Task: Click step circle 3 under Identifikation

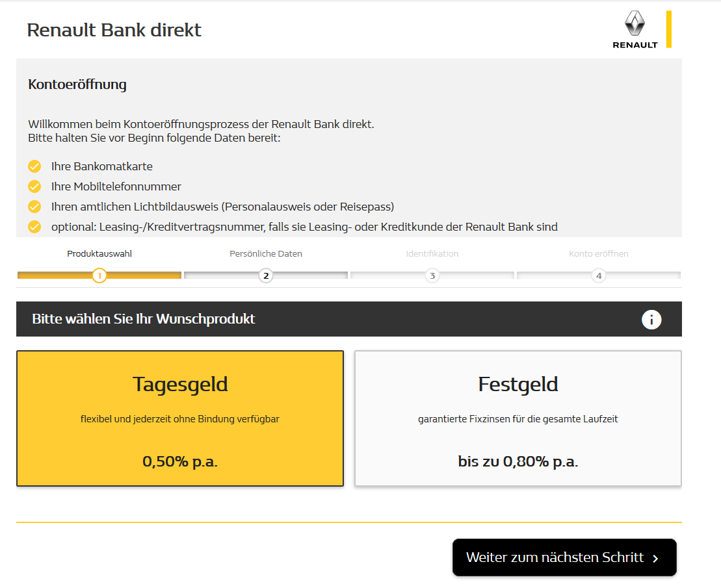Action: click(x=432, y=275)
